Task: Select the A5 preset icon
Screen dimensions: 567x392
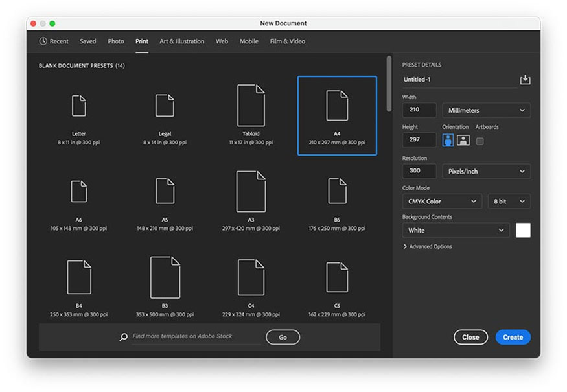Action: coord(165,191)
